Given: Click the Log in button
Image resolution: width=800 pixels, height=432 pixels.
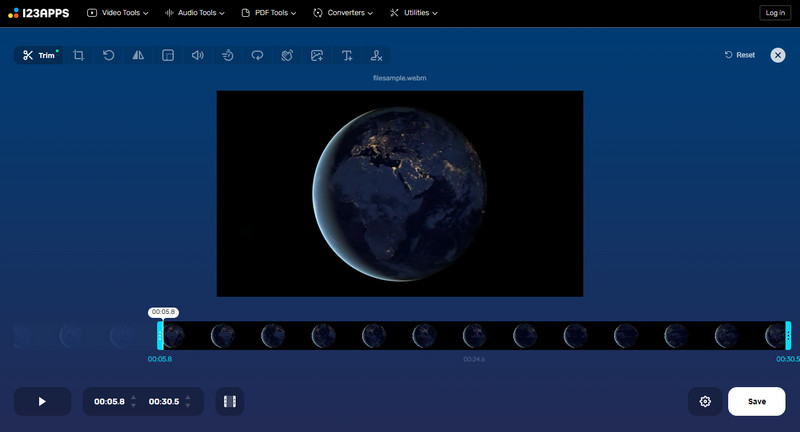Looking at the screenshot, I should pyautogui.click(x=774, y=13).
